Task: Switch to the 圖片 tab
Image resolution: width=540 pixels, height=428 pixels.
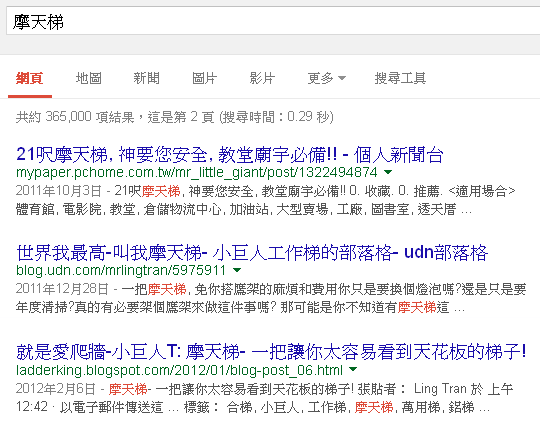Action: point(204,79)
